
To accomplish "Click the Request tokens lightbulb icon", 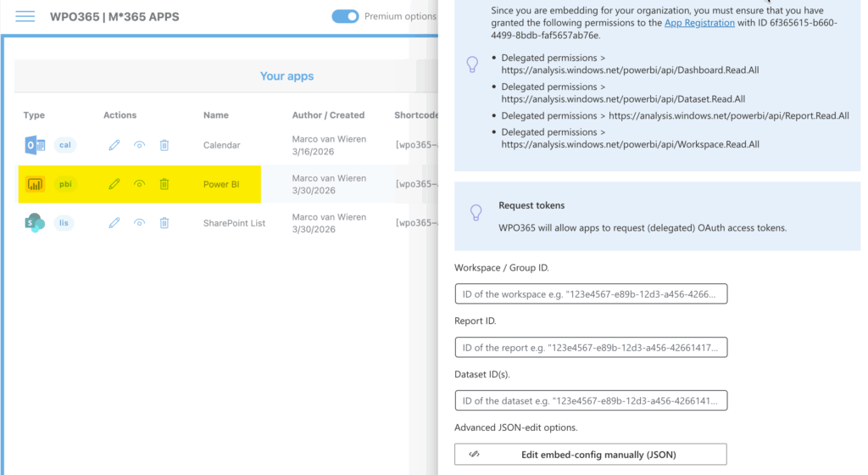I will pyautogui.click(x=476, y=213).
